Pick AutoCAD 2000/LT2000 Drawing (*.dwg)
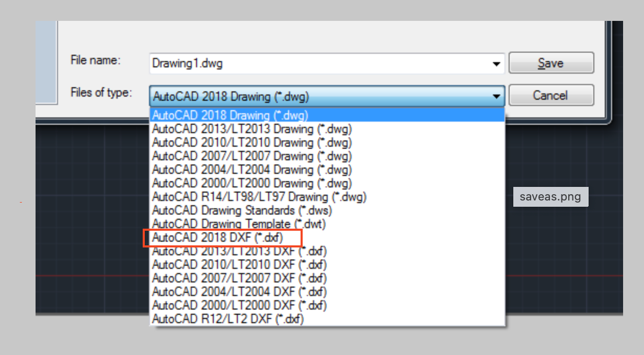Screen dimensions: 644x355 point(327,183)
